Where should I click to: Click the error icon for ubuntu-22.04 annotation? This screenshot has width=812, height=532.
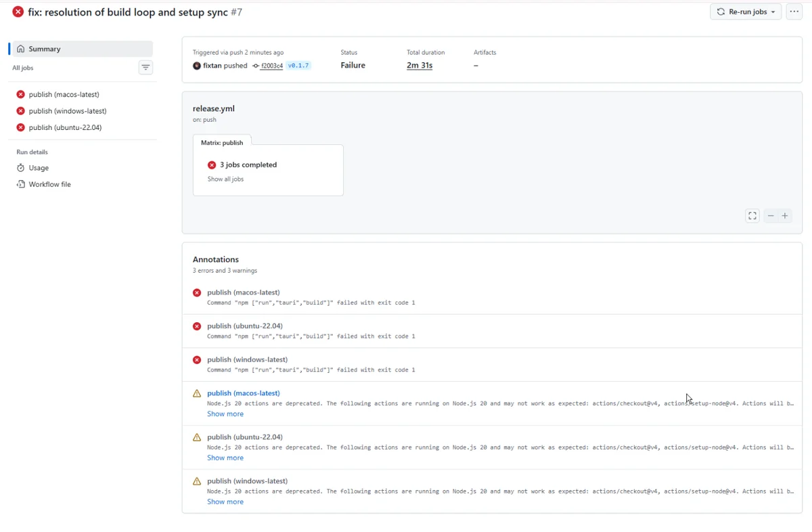tap(197, 326)
